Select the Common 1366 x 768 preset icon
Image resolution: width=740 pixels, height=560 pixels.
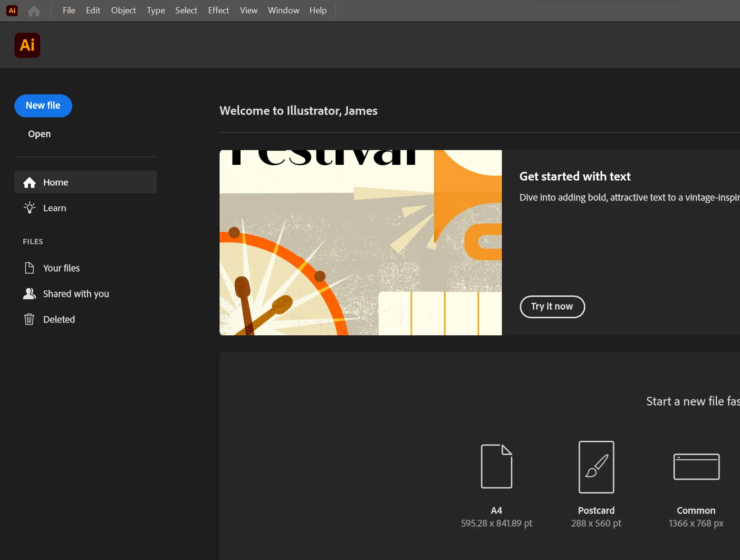pyautogui.click(x=696, y=467)
